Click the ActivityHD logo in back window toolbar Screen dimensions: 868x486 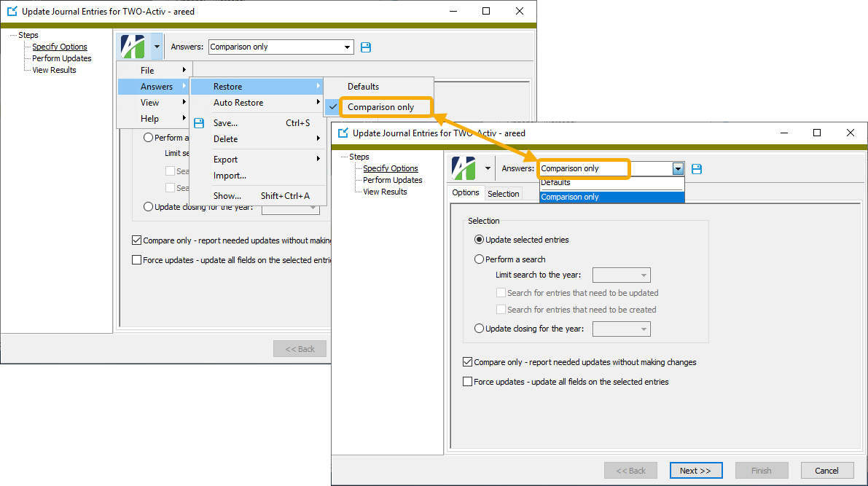(x=133, y=47)
